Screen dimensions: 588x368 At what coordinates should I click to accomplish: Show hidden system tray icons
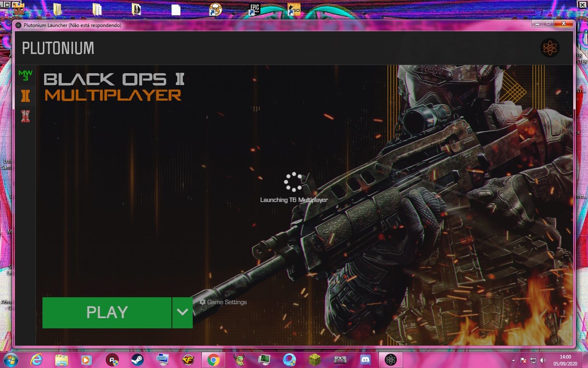click(513, 360)
